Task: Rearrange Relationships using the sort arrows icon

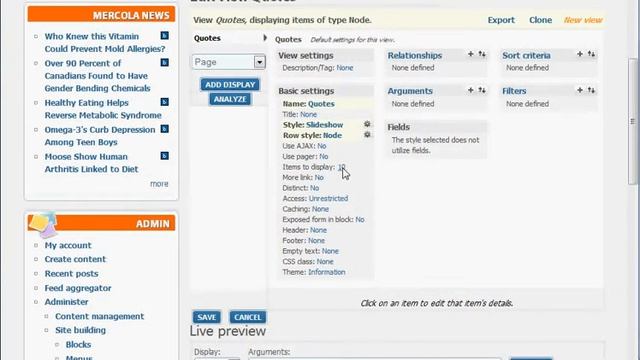Action: pos(482,54)
